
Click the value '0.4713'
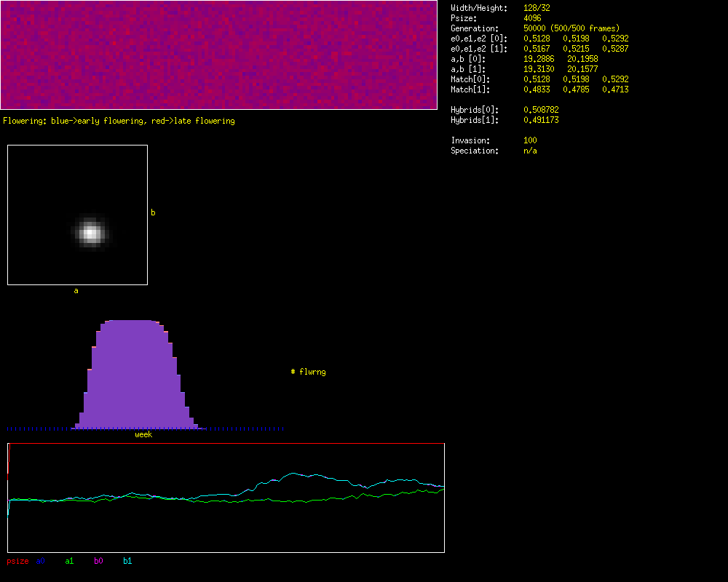click(616, 90)
